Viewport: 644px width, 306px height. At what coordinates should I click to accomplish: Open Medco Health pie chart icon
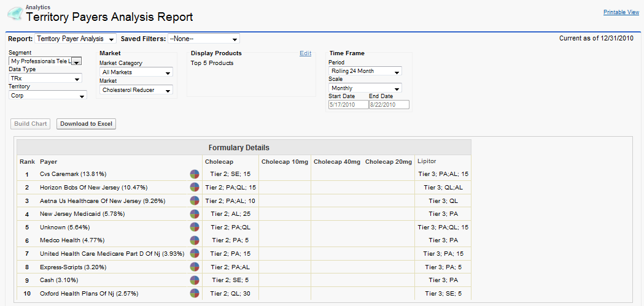coord(195,240)
